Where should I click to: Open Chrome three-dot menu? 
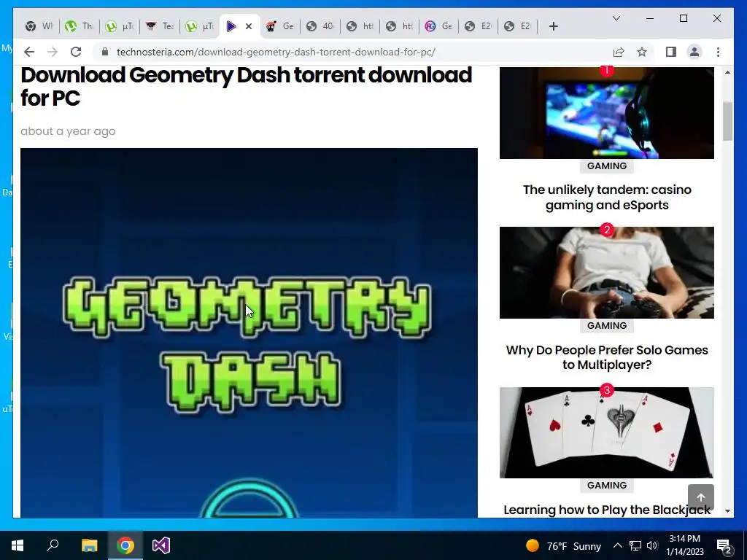point(718,52)
